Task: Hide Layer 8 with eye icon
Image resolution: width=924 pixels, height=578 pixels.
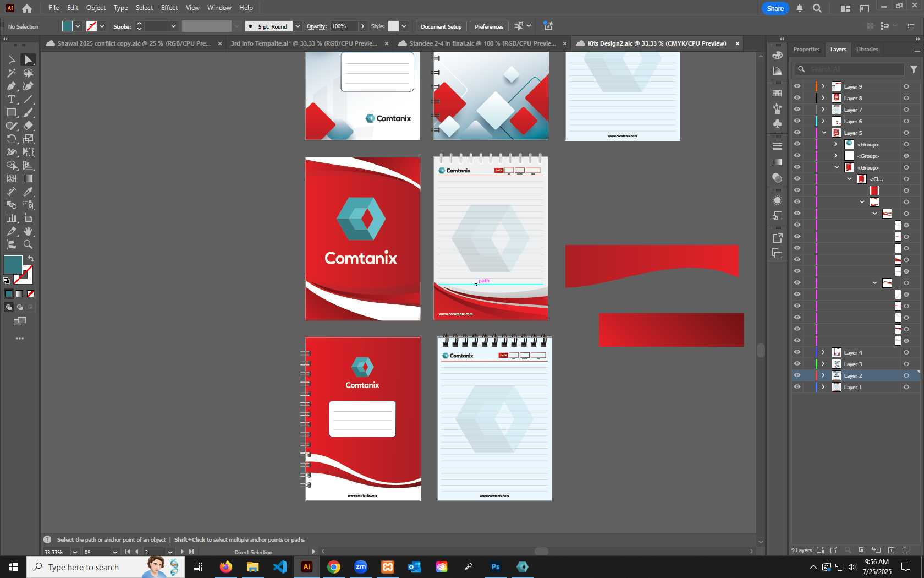Action: [x=797, y=98]
